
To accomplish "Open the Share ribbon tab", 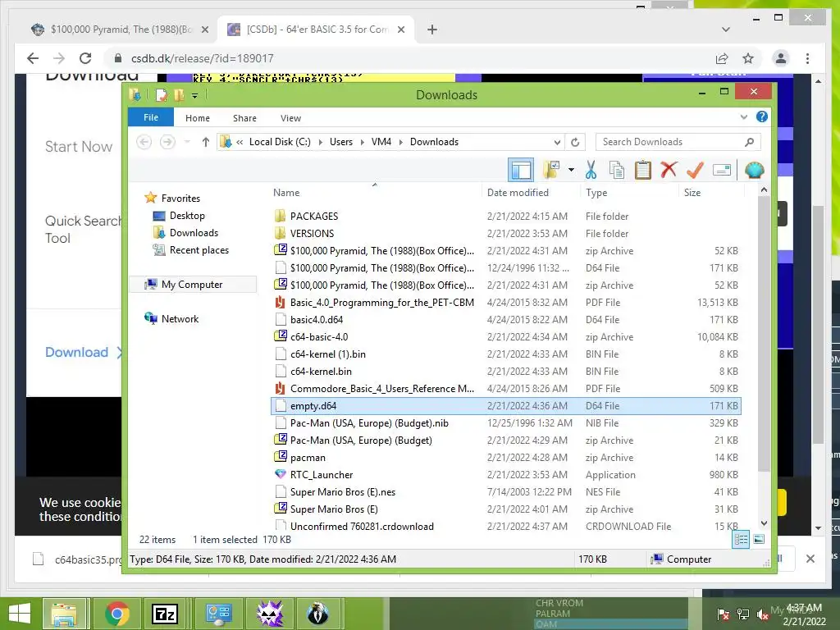I will click(x=244, y=118).
